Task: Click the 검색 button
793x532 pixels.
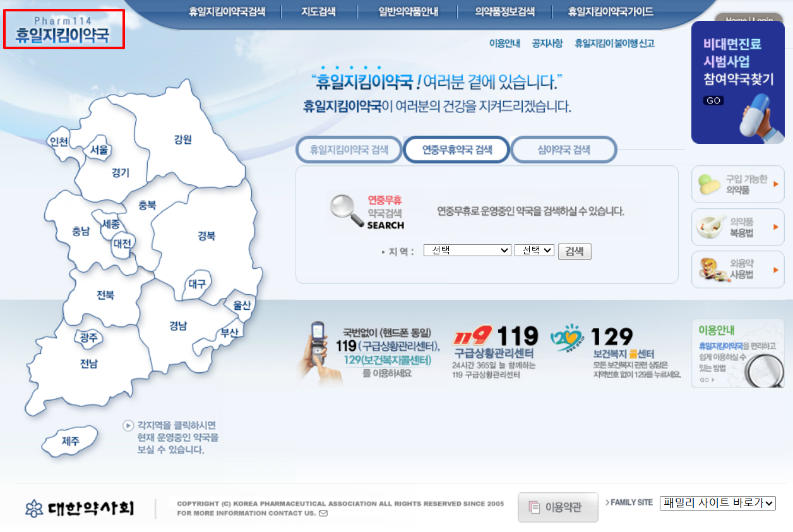Action: 575,251
